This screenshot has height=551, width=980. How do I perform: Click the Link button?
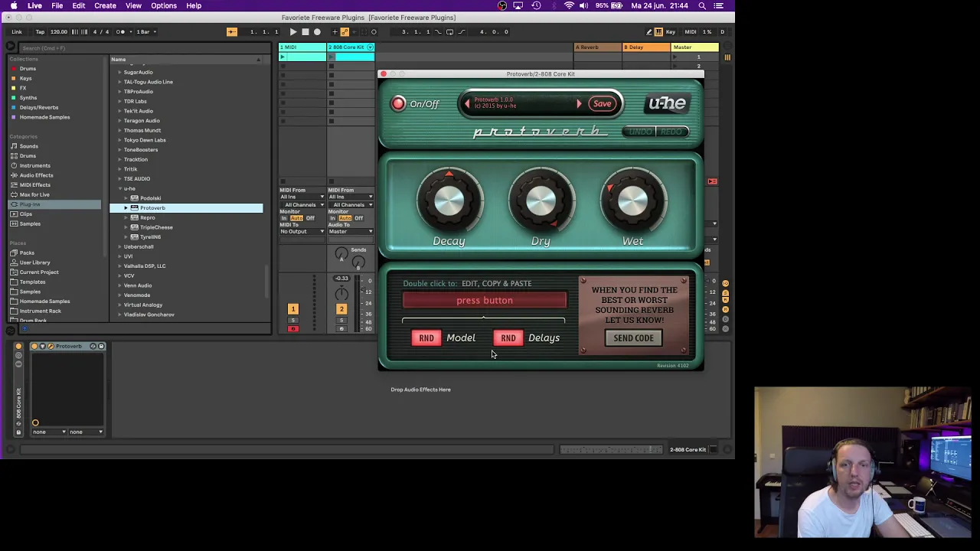[x=17, y=31]
